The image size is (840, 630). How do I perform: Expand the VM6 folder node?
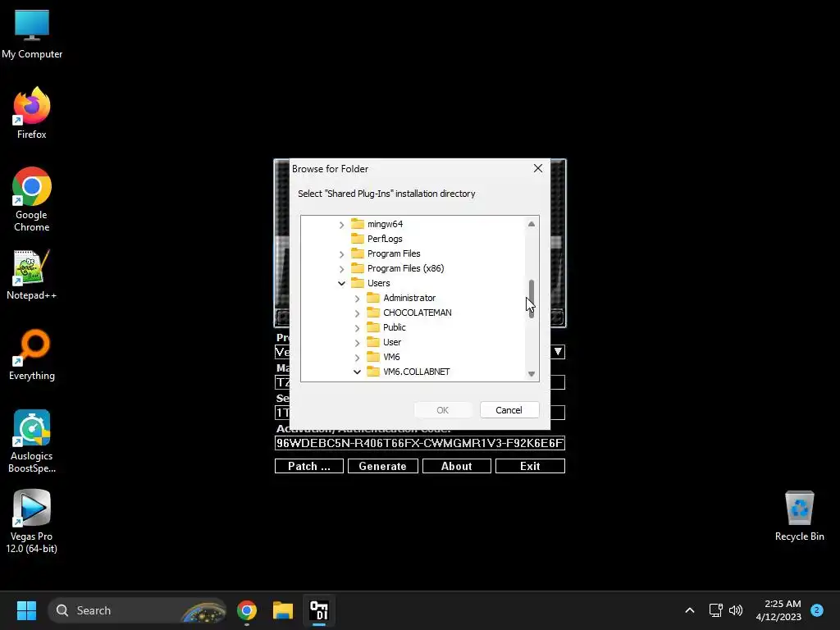pyautogui.click(x=357, y=358)
